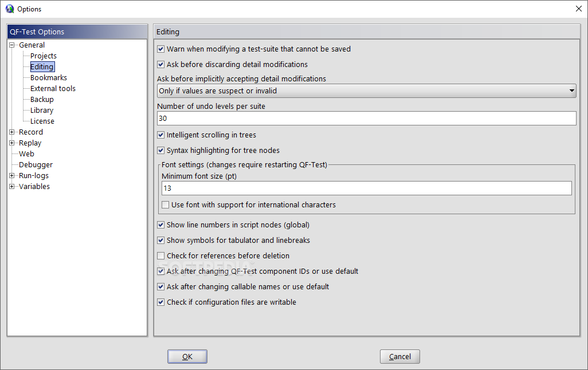
Task: Click the minimum font size field
Action: pos(366,188)
